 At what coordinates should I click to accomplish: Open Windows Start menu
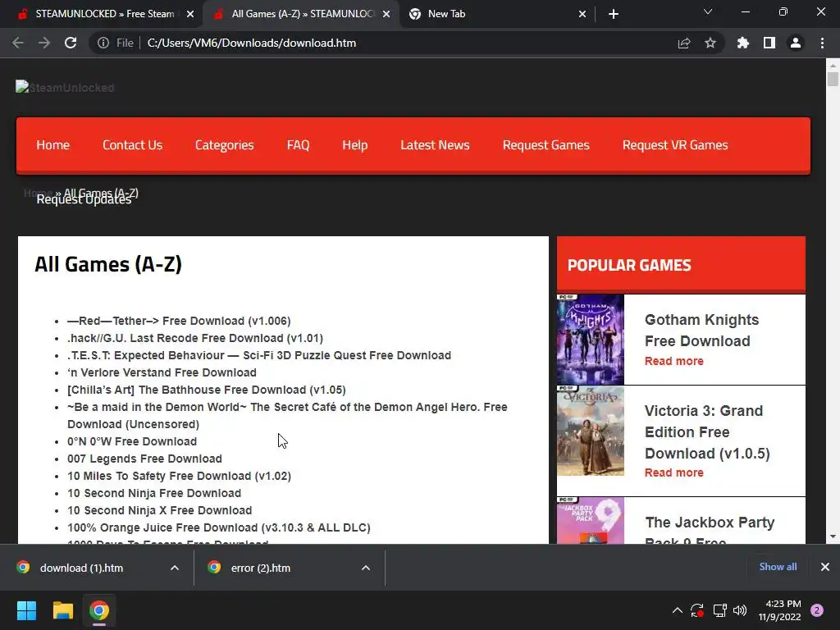[26, 610]
